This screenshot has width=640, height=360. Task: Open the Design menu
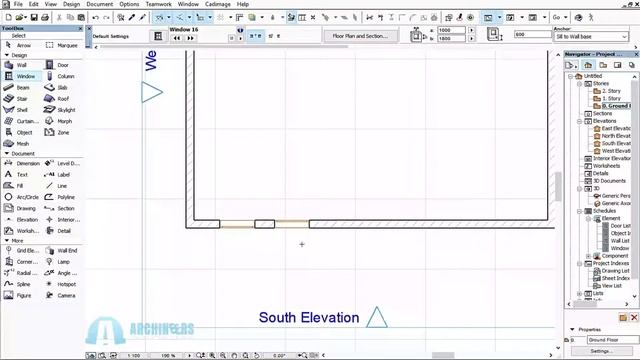pos(71,4)
